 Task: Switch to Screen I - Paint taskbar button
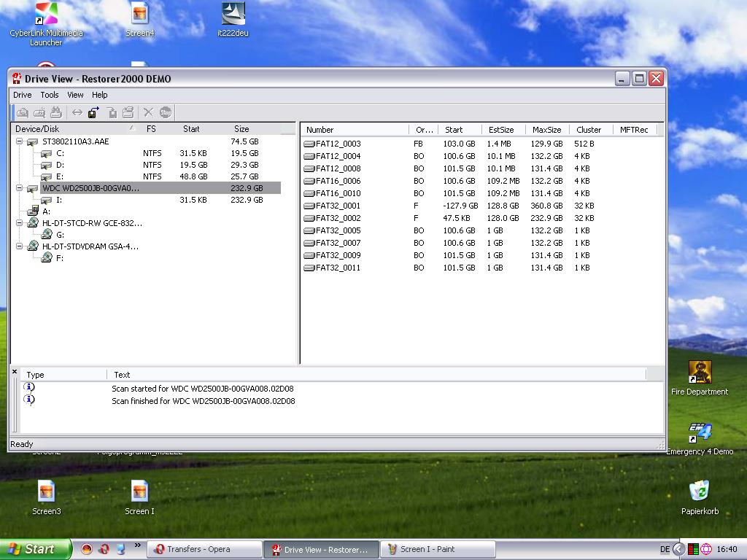point(438,549)
